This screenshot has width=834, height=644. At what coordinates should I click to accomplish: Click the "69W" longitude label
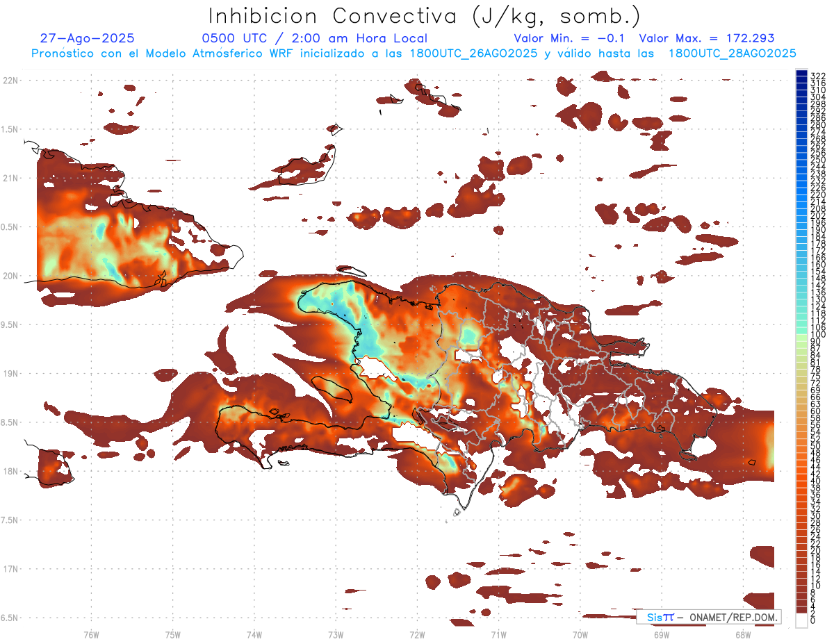point(662,634)
